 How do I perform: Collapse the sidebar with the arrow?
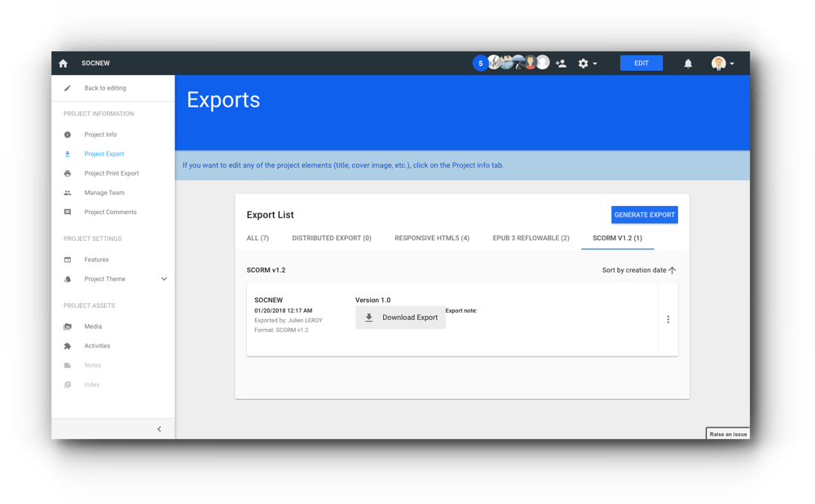pos(159,429)
